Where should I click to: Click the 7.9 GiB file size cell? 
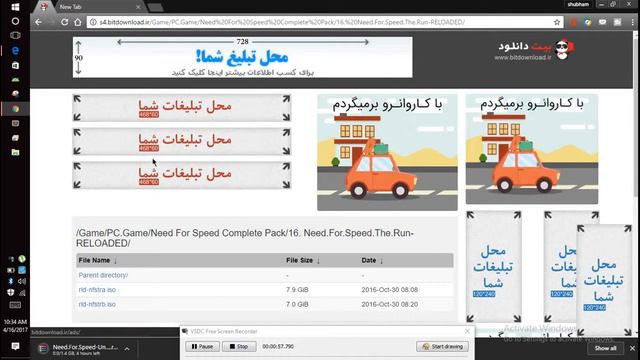pyautogui.click(x=297, y=290)
